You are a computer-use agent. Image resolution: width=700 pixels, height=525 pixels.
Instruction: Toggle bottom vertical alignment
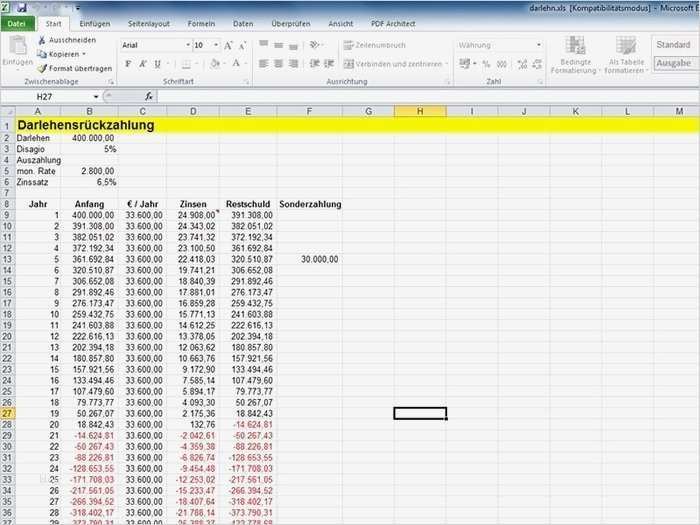point(293,45)
